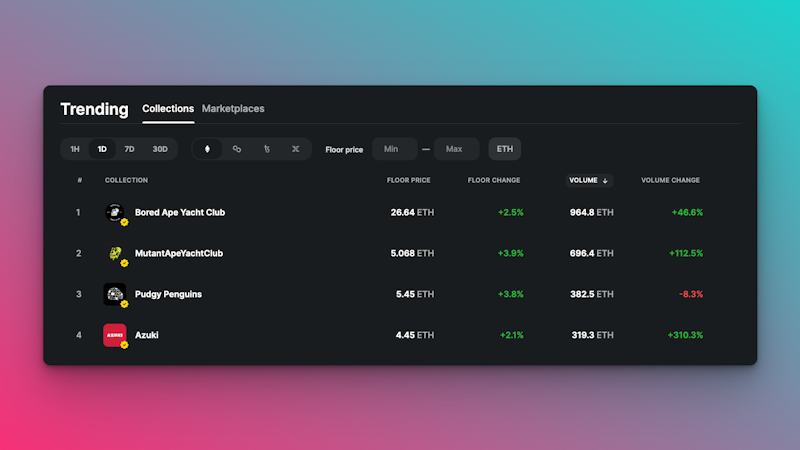This screenshot has width=800, height=450.
Task: Click the +3.9% floor change value
Action: pos(511,253)
